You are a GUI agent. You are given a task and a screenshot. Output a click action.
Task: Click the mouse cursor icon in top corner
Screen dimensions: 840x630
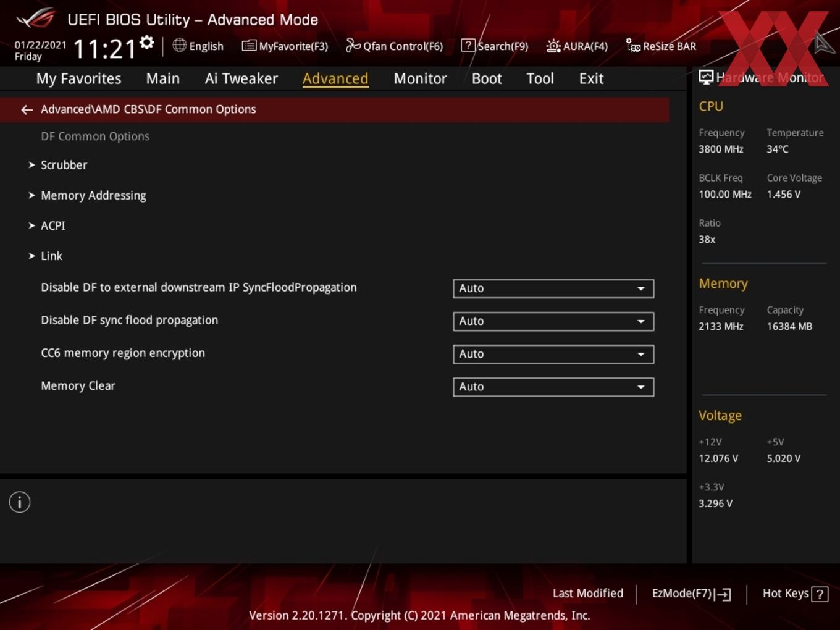pos(824,43)
